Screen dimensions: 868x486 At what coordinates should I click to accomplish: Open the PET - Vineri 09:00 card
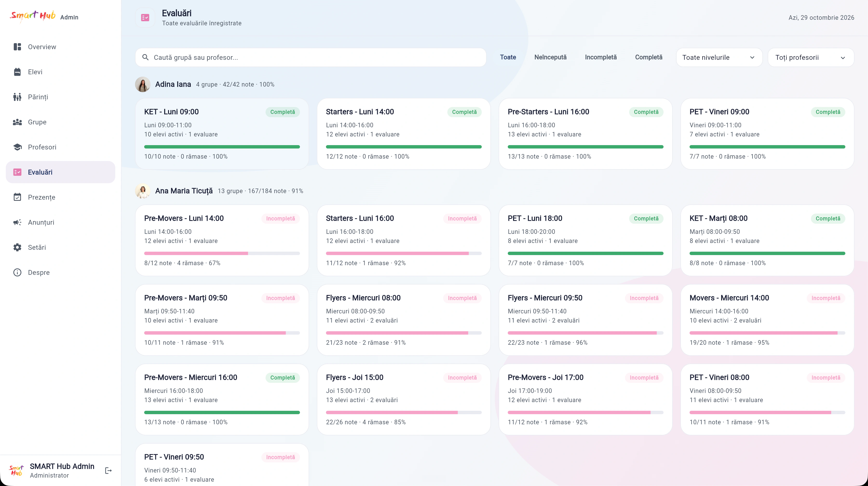[767, 134]
